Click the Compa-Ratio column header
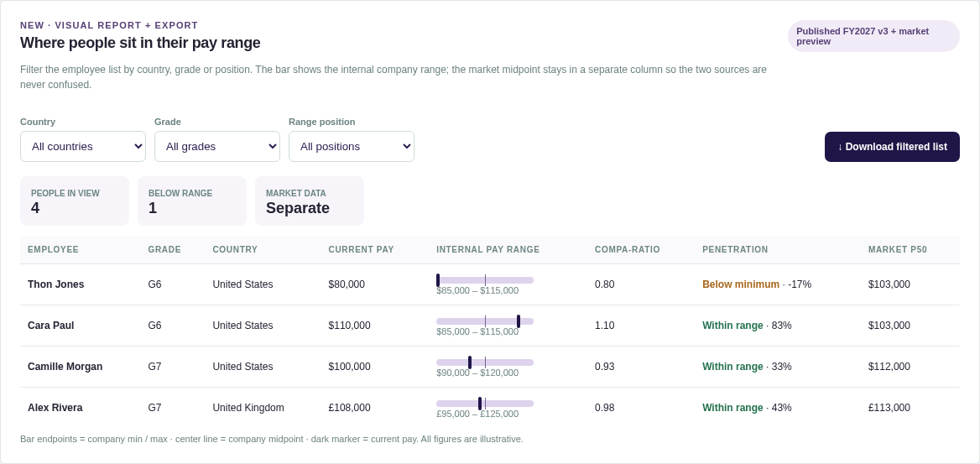 click(628, 249)
